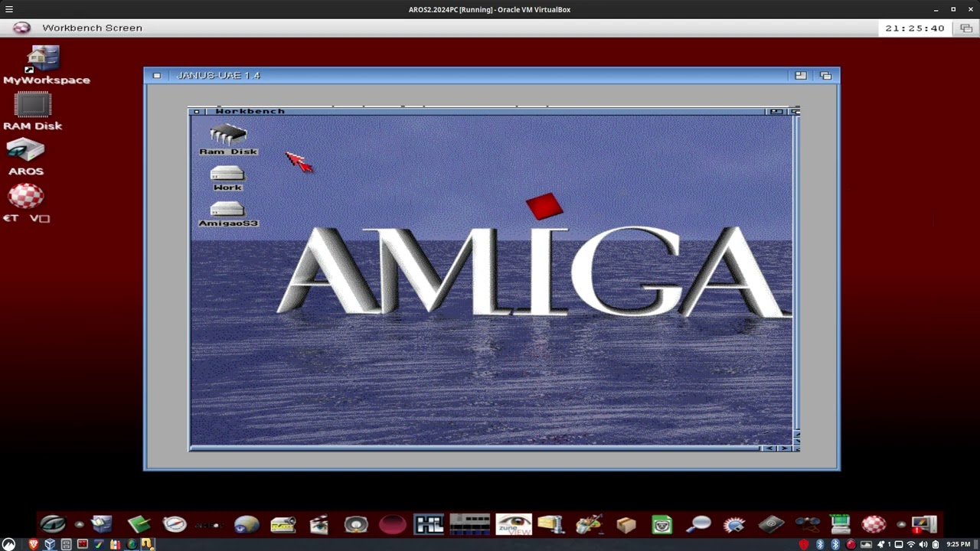Open the host system start menu button

pyautogui.click(x=9, y=544)
